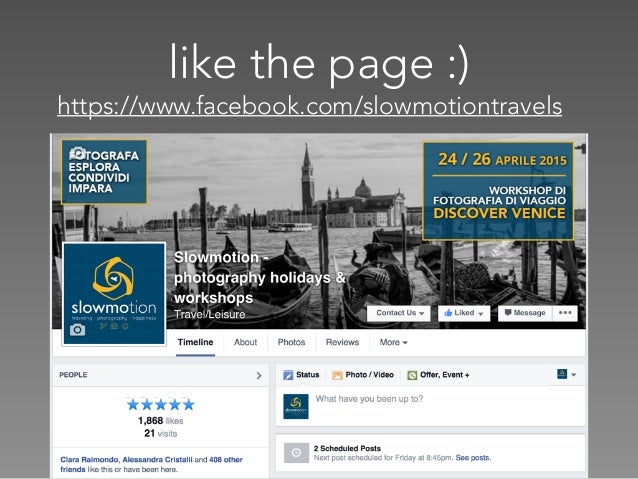The width and height of the screenshot is (638, 479).
Task: Expand the More tab menu
Action: point(393,342)
